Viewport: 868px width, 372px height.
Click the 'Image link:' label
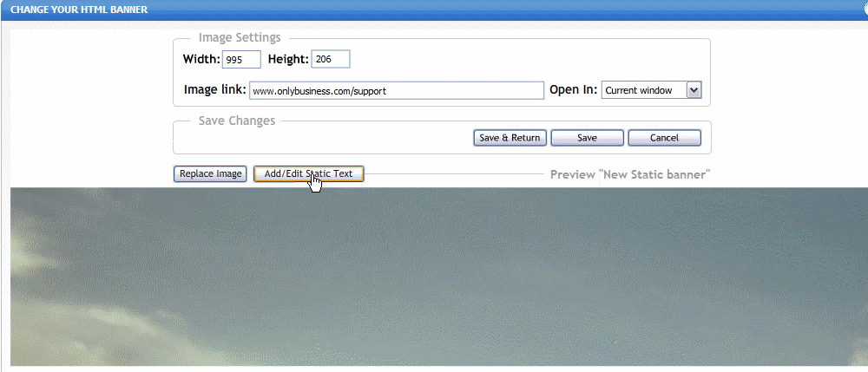(214, 89)
